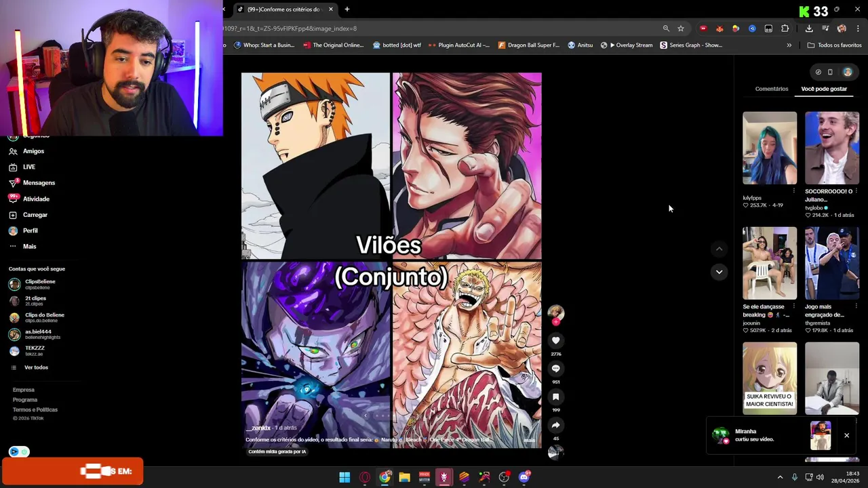Image resolution: width=868 pixels, height=488 pixels.
Task: Open Chrome media control icon
Action: tap(825, 28)
